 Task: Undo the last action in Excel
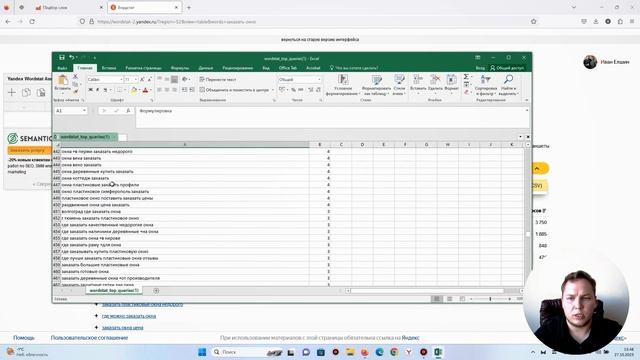click(71, 58)
